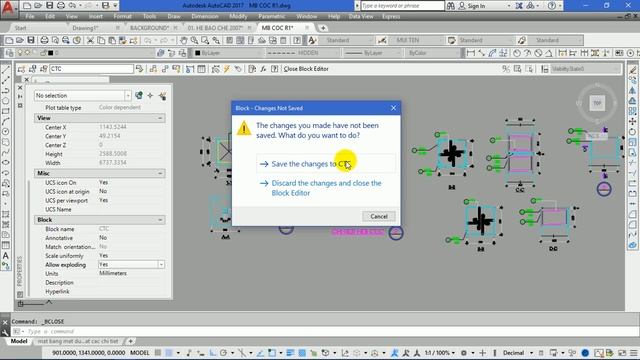Open Parameters Manager fx icon

pyautogui.click(x=263, y=69)
